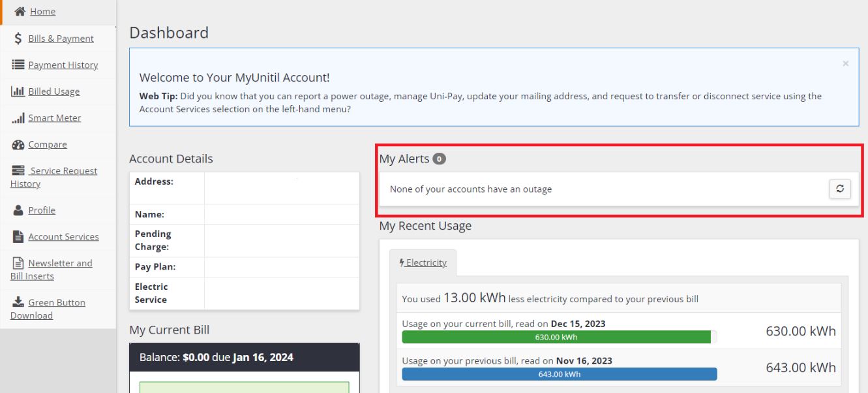This screenshot has width=868, height=393.
Task: Click the green 630.00 kWh usage bar
Action: tap(556, 337)
